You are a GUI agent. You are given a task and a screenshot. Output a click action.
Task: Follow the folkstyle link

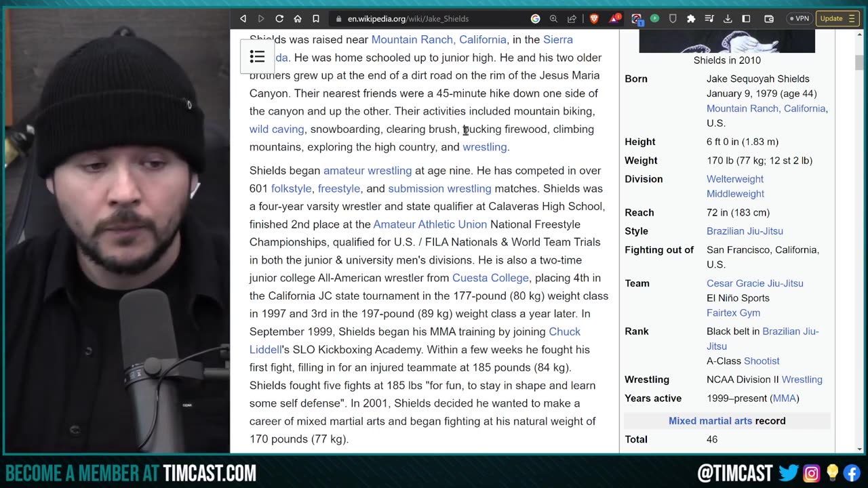coord(292,188)
